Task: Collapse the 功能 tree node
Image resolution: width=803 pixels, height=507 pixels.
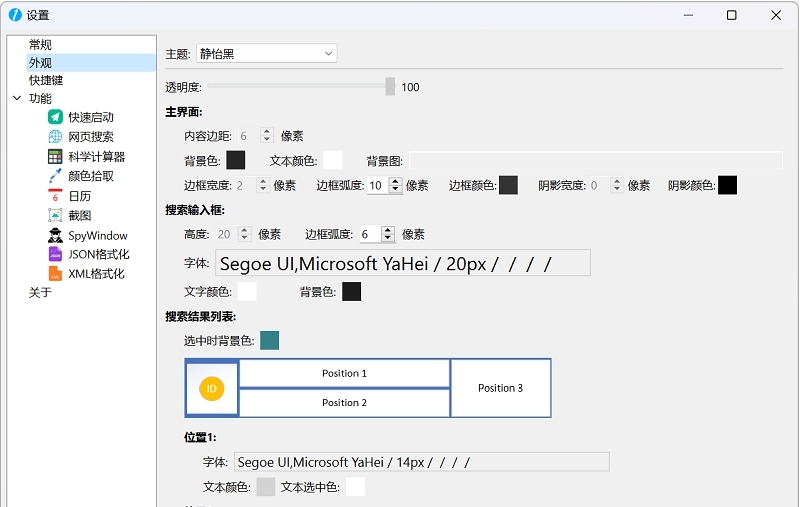Action: [x=17, y=98]
